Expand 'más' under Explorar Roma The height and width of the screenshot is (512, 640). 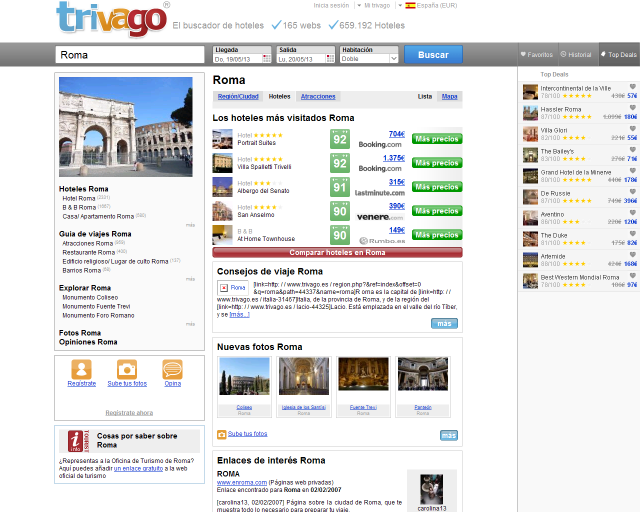190,324
